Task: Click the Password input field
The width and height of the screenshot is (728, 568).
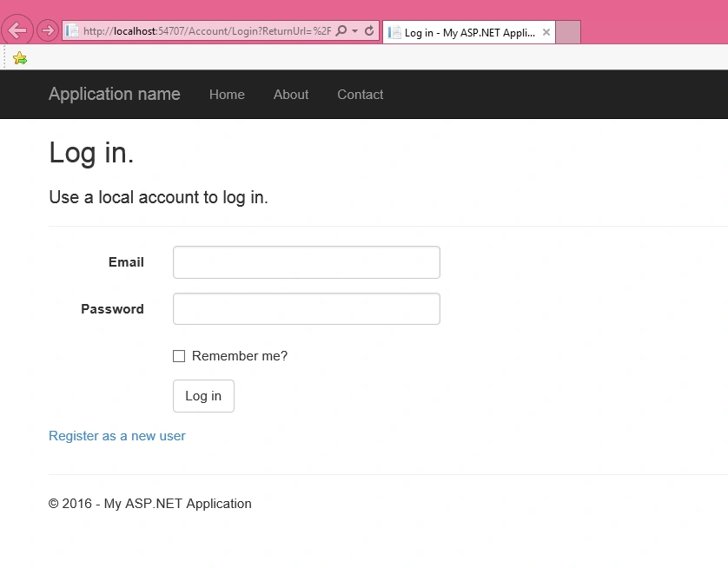Action: point(307,308)
